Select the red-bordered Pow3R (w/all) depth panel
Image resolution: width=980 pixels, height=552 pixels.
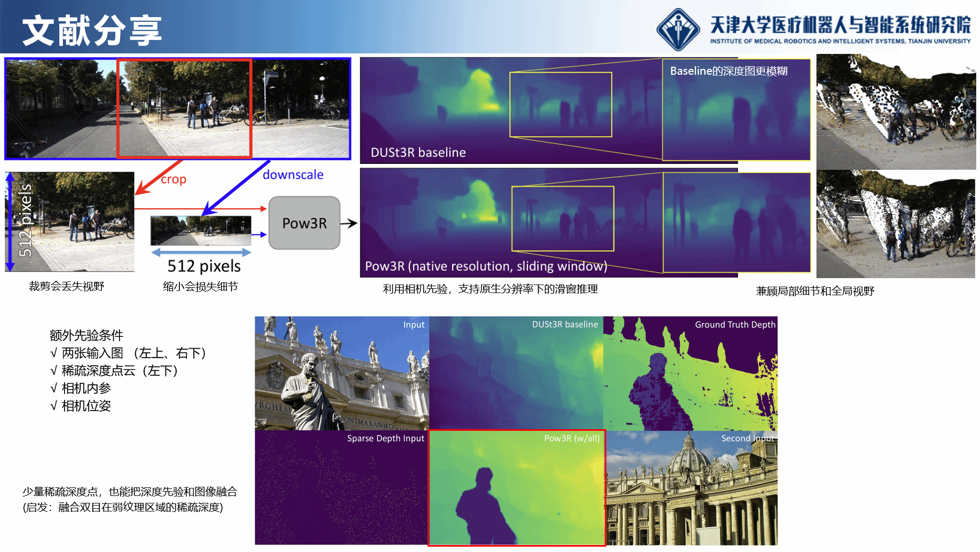pos(517,488)
